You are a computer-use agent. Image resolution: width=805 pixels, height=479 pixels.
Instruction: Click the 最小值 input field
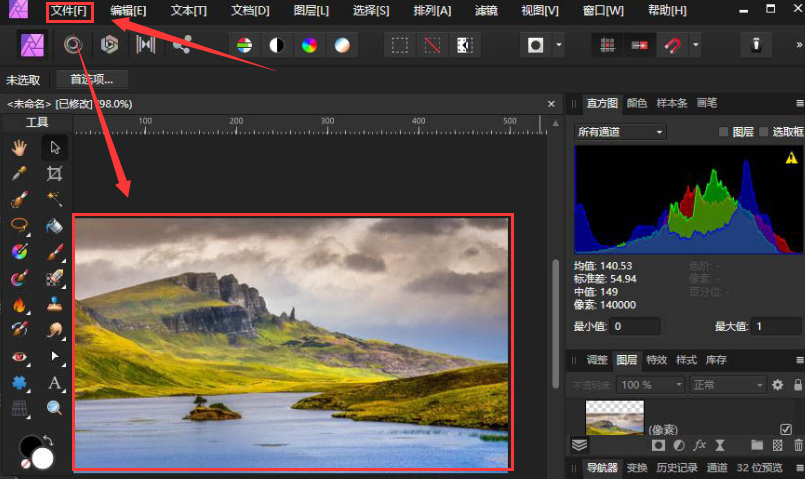click(634, 327)
